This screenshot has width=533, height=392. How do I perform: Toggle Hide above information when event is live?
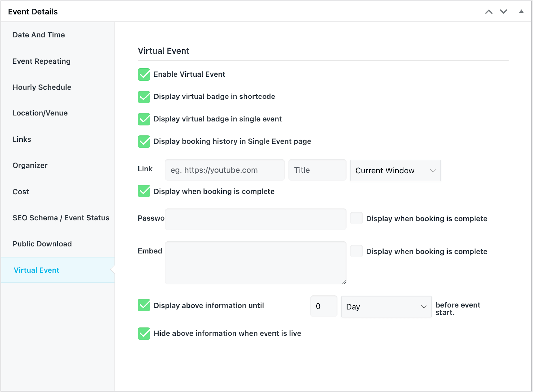click(144, 333)
